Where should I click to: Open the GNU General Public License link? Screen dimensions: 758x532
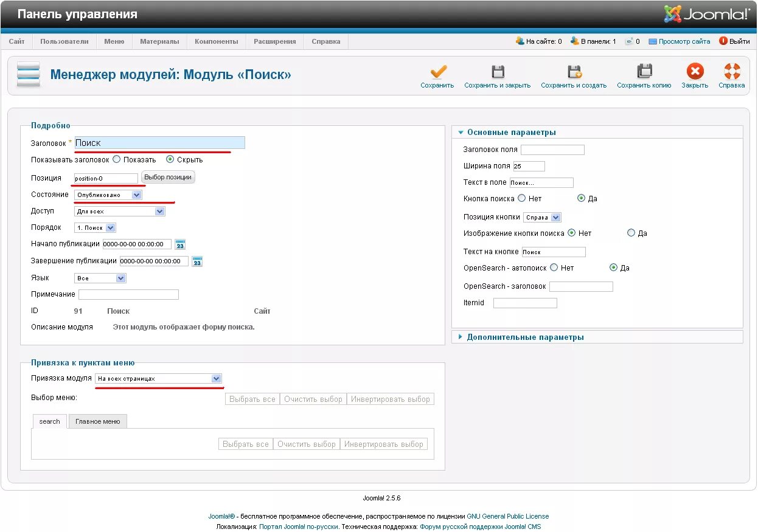coord(508,516)
